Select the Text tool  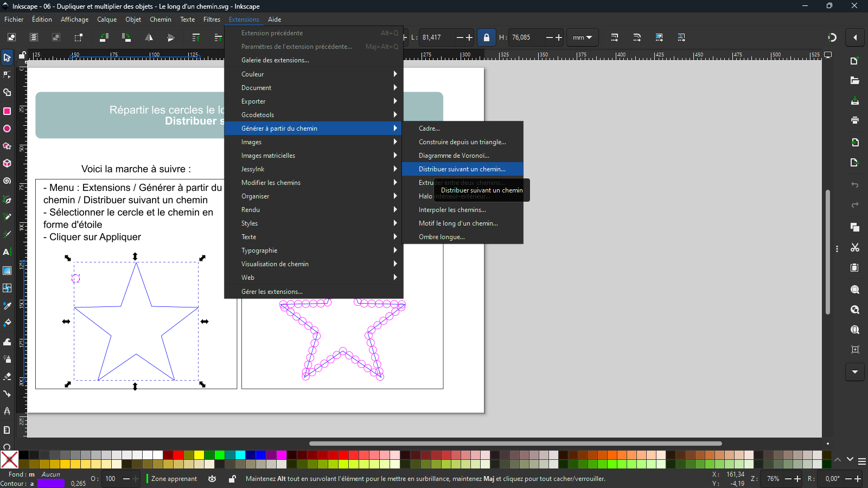[x=7, y=252]
